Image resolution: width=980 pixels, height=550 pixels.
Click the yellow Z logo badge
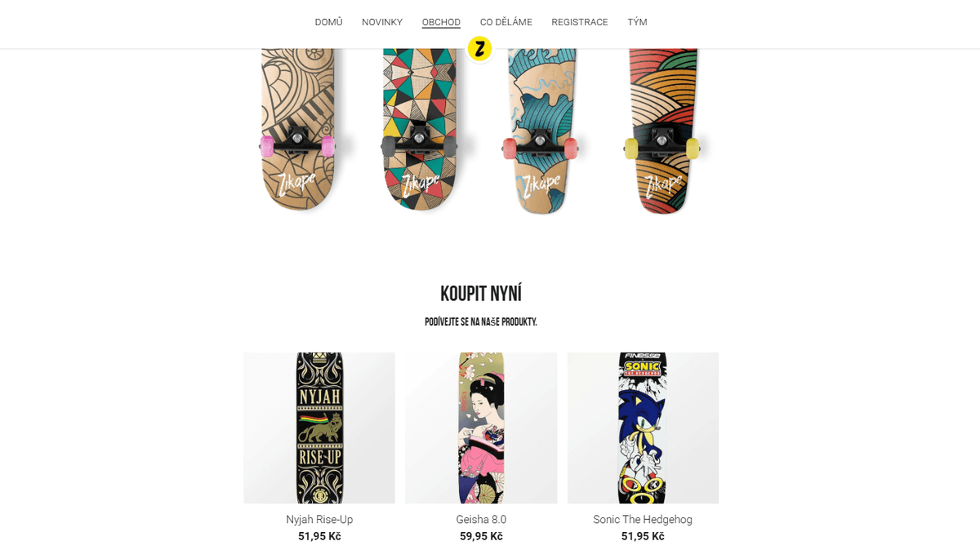[x=480, y=49]
